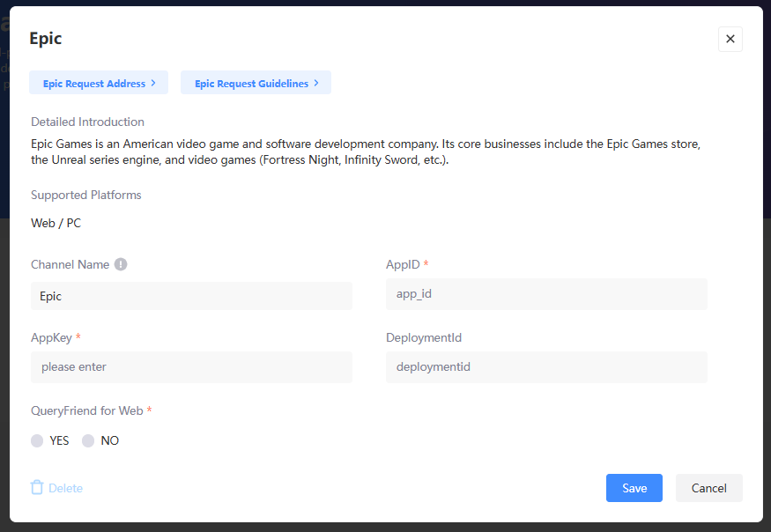Click the Web / PC supported platforms text
771x532 pixels.
(56, 223)
